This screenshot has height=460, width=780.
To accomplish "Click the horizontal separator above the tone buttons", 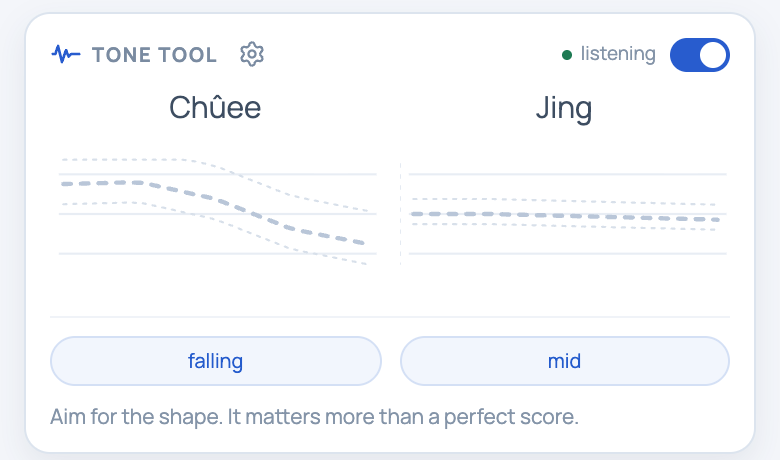I will [390, 317].
